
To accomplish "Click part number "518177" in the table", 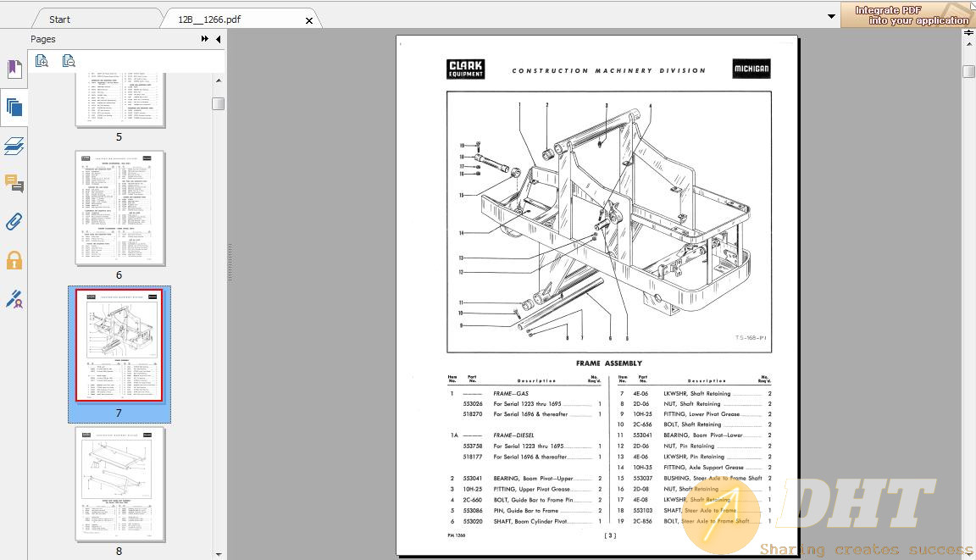I will [473, 457].
